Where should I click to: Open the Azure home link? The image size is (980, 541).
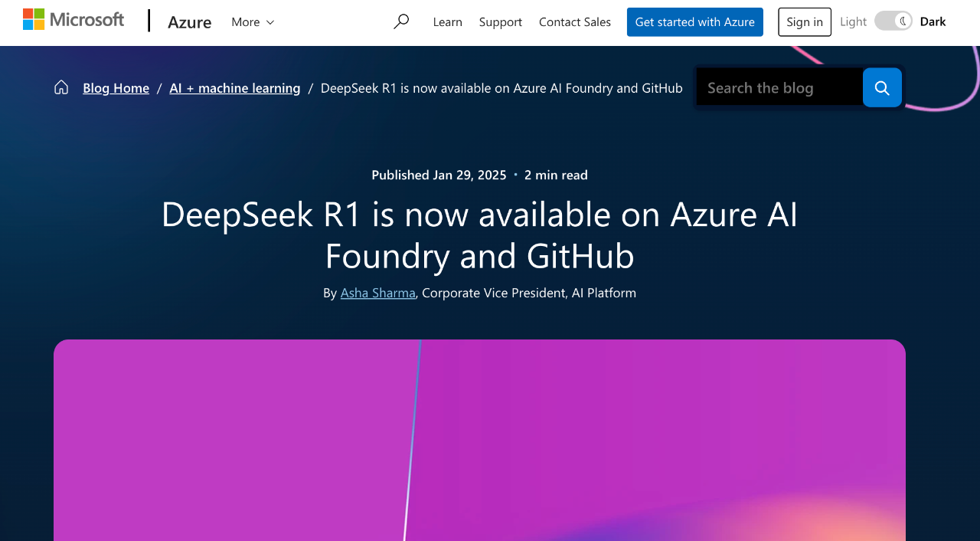click(x=189, y=22)
